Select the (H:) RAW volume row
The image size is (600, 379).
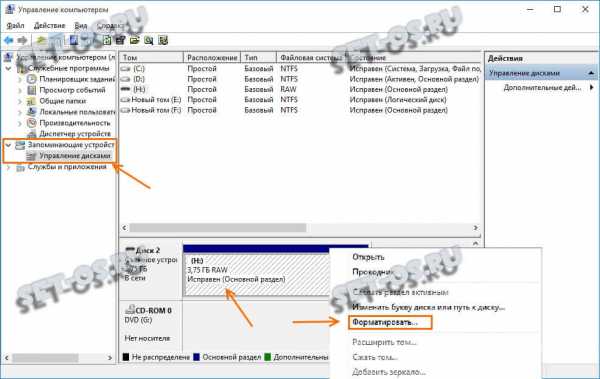pos(300,89)
